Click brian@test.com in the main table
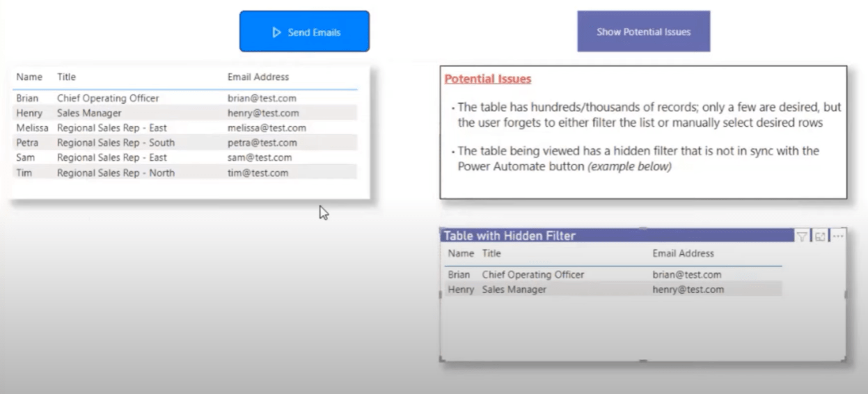The image size is (868, 394). [262, 98]
